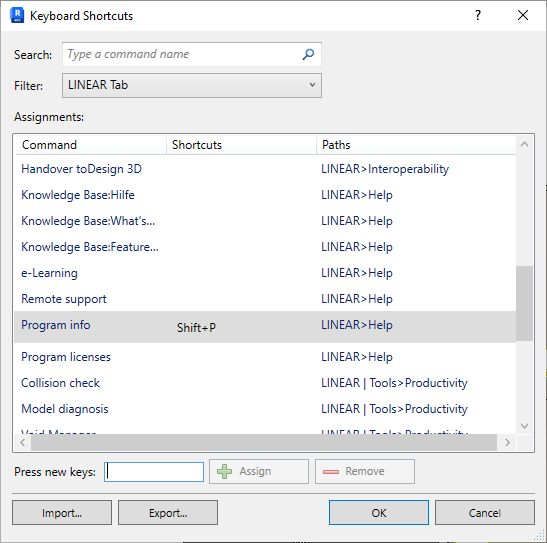Confirm with the OK button
Screen dimensions: 547x543
[x=379, y=513]
